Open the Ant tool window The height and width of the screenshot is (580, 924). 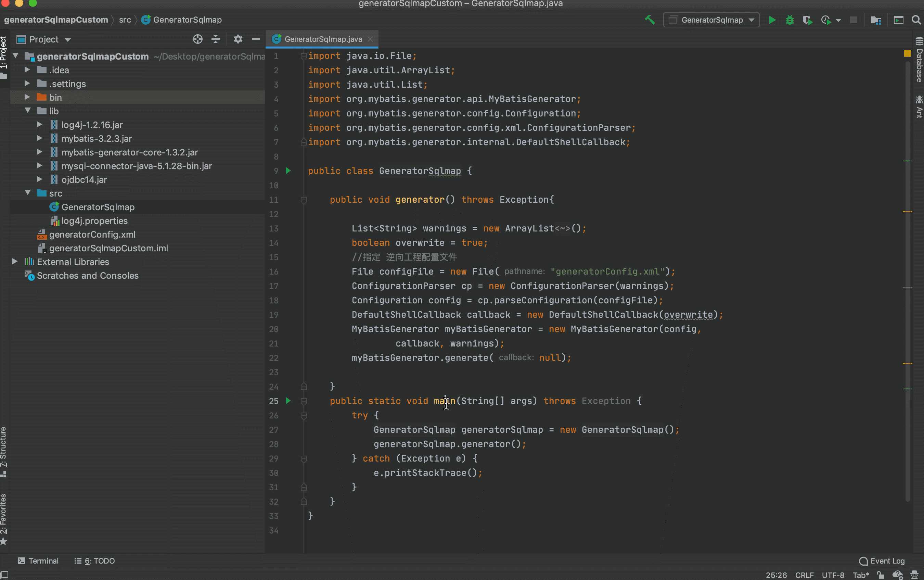919,107
